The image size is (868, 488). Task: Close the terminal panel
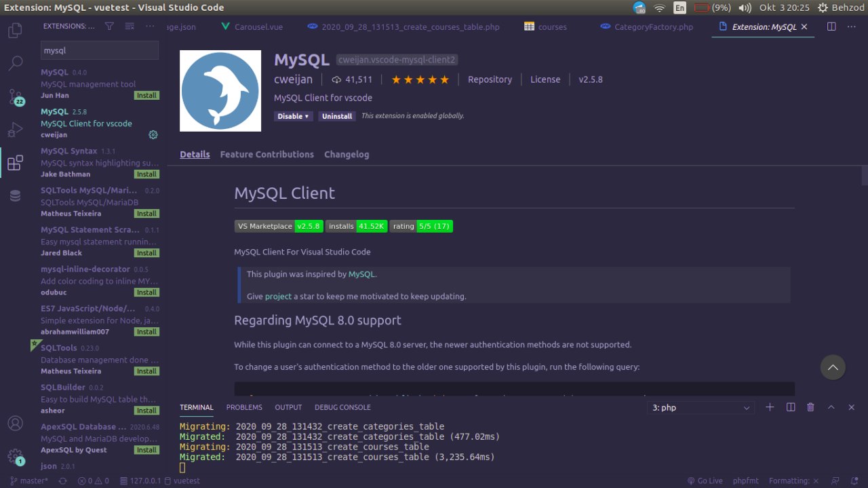[x=852, y=407]
